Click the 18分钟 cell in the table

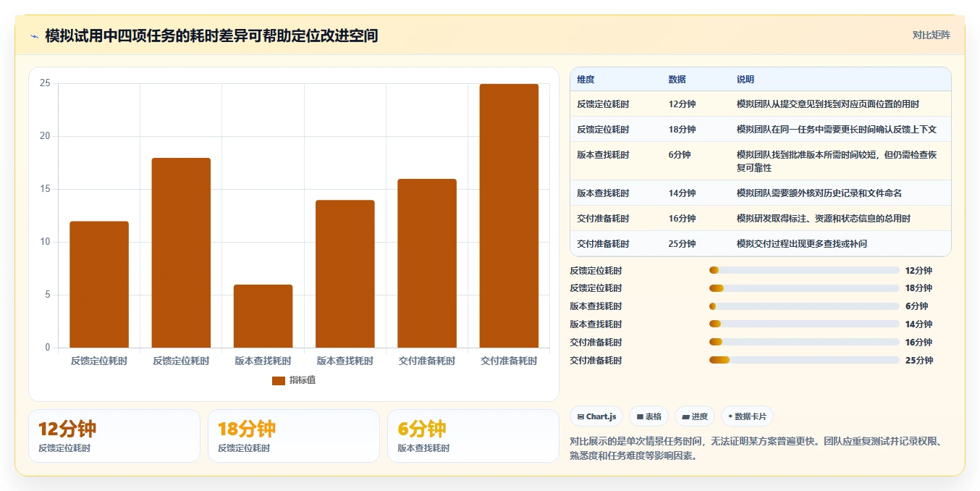pos(682,130)
